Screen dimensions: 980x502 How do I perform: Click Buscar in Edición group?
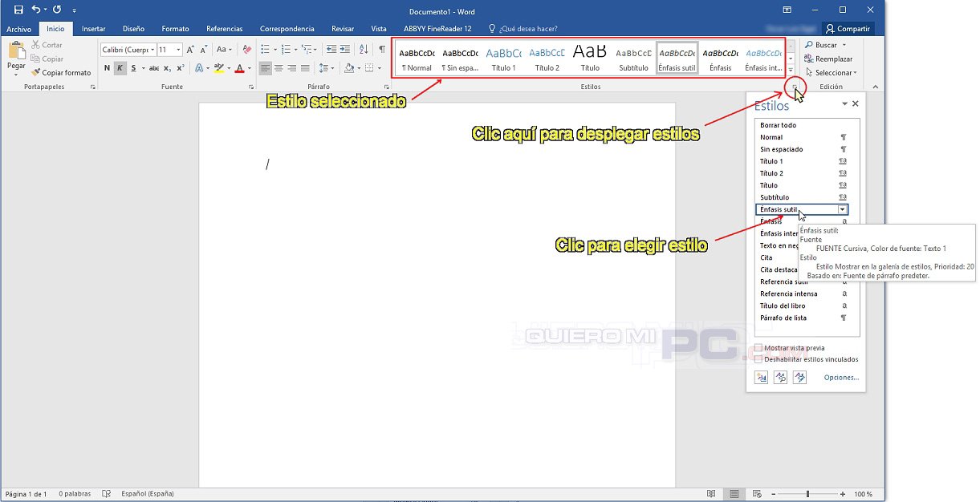(821, 45)
